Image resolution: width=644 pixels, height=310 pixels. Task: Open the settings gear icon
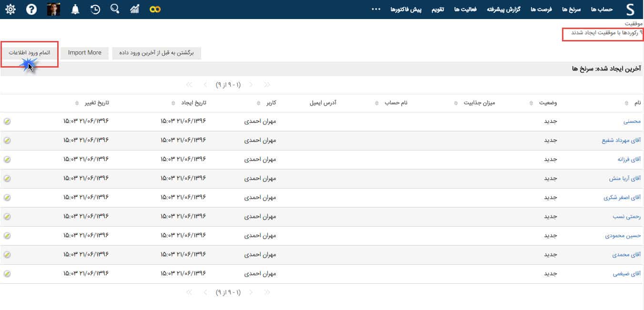[10, 9]
